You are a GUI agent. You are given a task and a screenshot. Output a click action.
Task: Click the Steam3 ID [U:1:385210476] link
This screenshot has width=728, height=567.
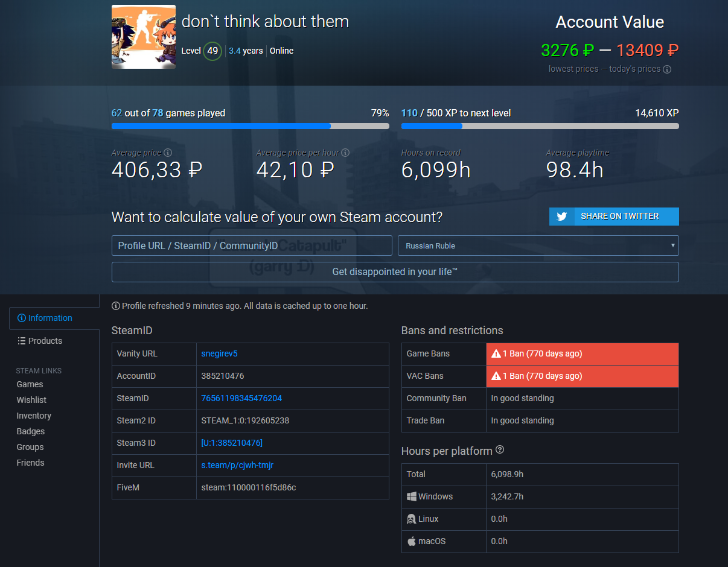tap(232, 443)
